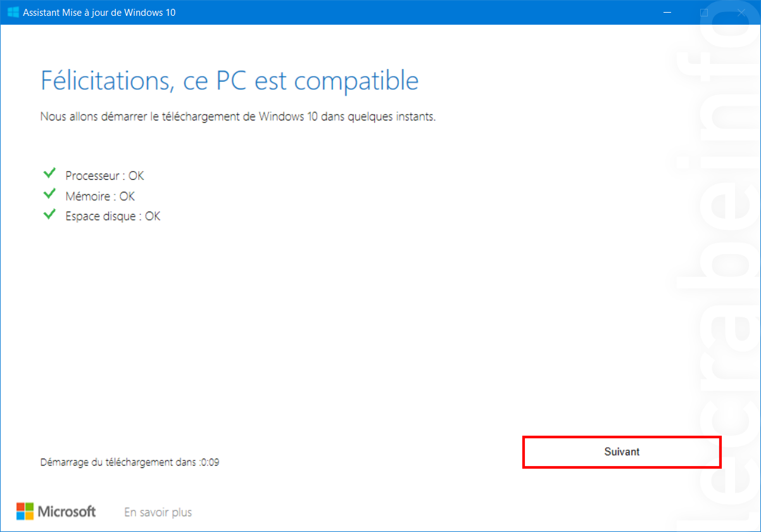Minimize the Assistant Mise à jour window
The width and height of the screenshot is (761, 532).
(667, 12)
